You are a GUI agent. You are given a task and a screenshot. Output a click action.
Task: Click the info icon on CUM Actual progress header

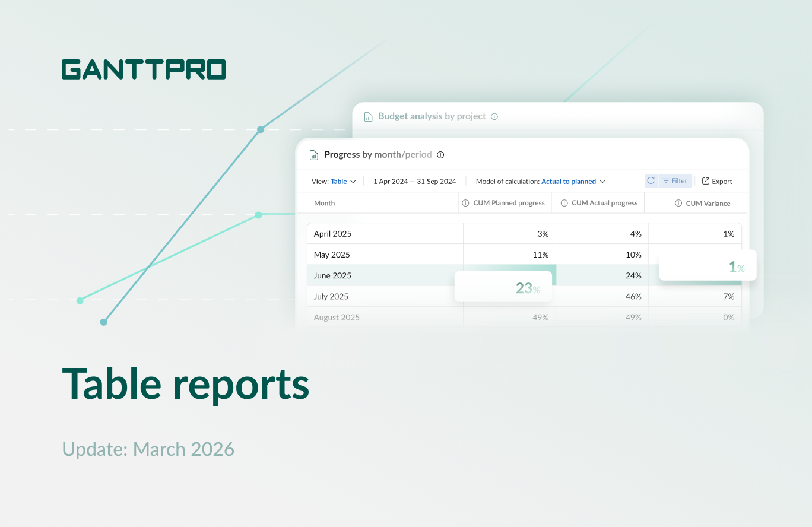coord(564,202)
